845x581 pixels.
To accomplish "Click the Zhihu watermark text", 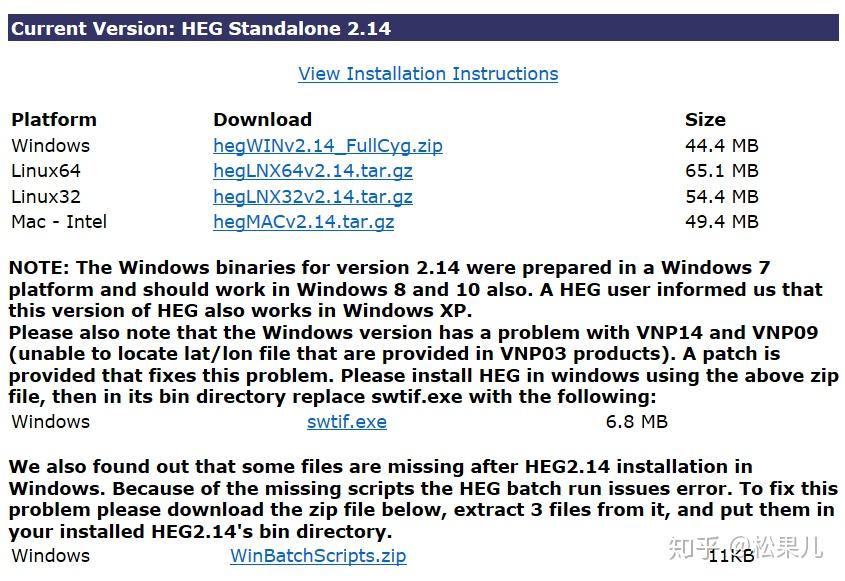I will pyautogui.click(x=746, y=547).
